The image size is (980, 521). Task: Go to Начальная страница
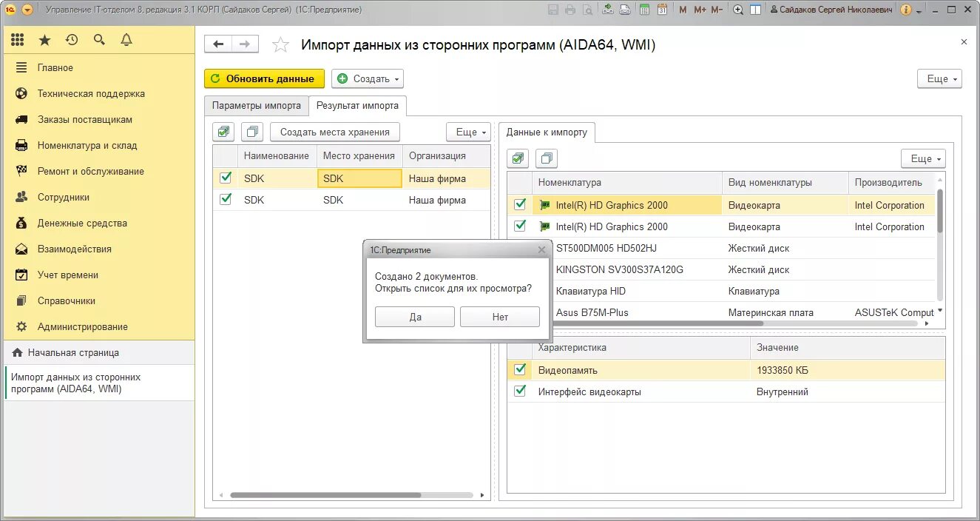(x=99, y=353)
